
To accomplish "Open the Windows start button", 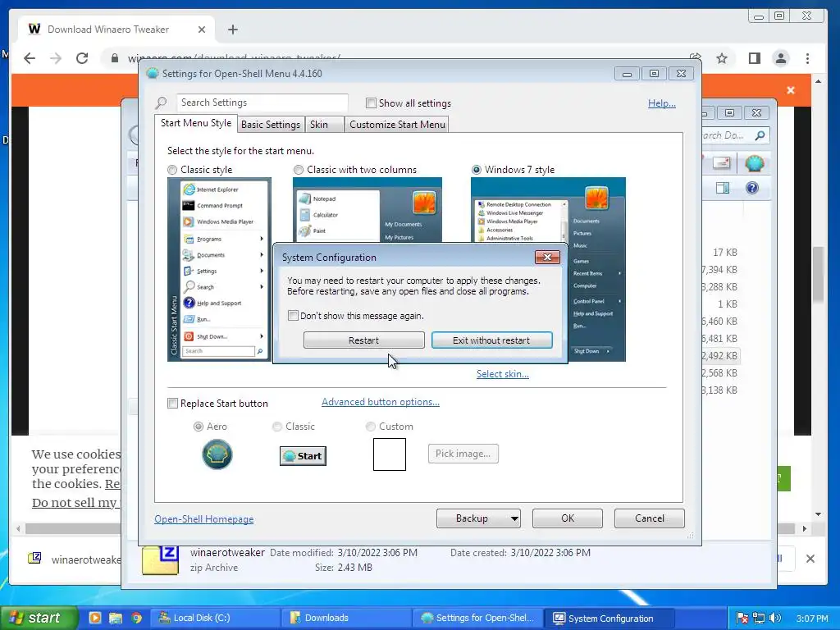I will click(39, 618).
